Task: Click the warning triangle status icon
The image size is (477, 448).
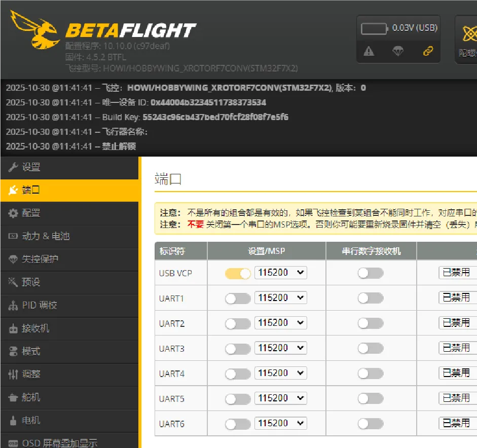Action: pos(369,51)
